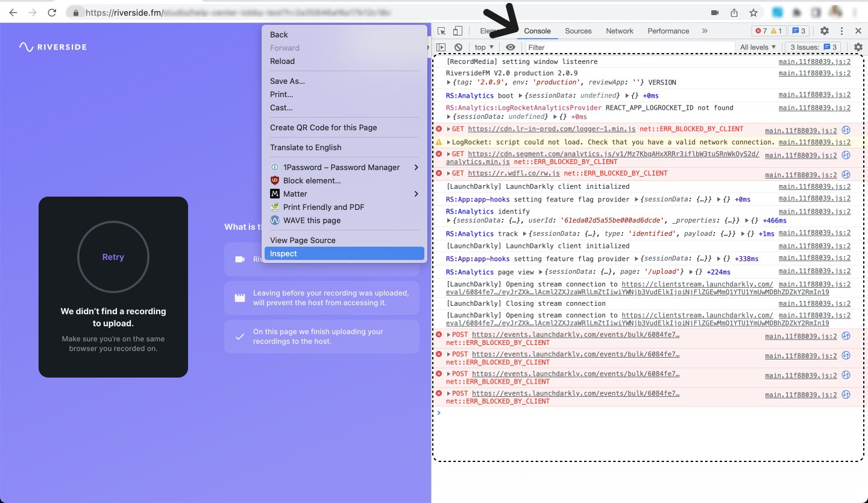Click the 7 errors 1 warning counter
Screen dimensions: 868x503
point(768,31)
